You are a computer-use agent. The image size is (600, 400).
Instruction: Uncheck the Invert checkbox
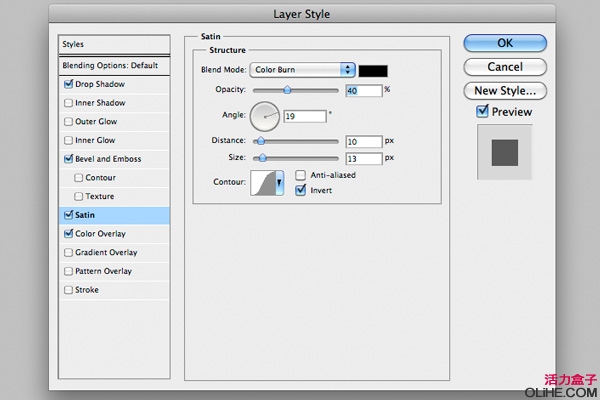300,190
